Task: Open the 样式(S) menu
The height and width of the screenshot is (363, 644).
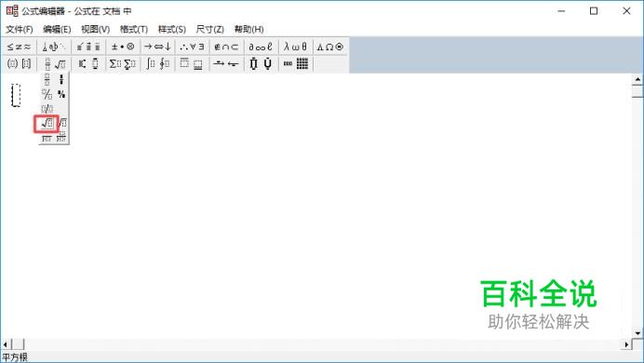Action: coord(171,30)
